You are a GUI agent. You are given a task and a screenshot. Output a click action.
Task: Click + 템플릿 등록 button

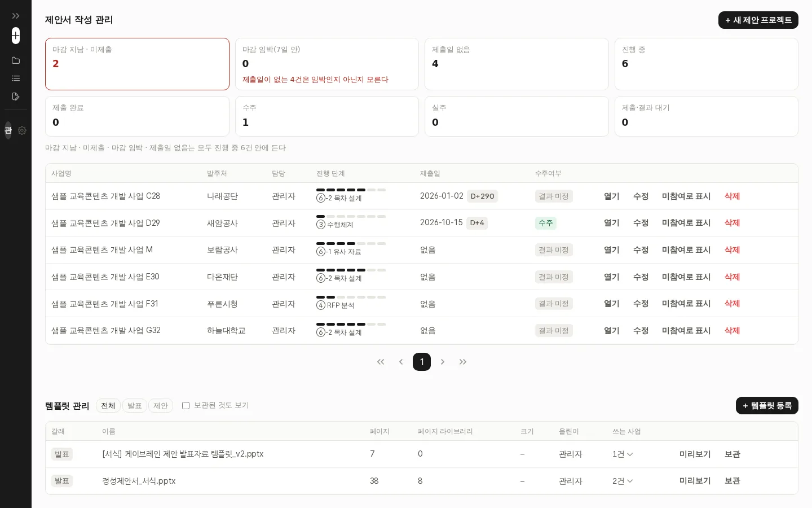point(767,406)
